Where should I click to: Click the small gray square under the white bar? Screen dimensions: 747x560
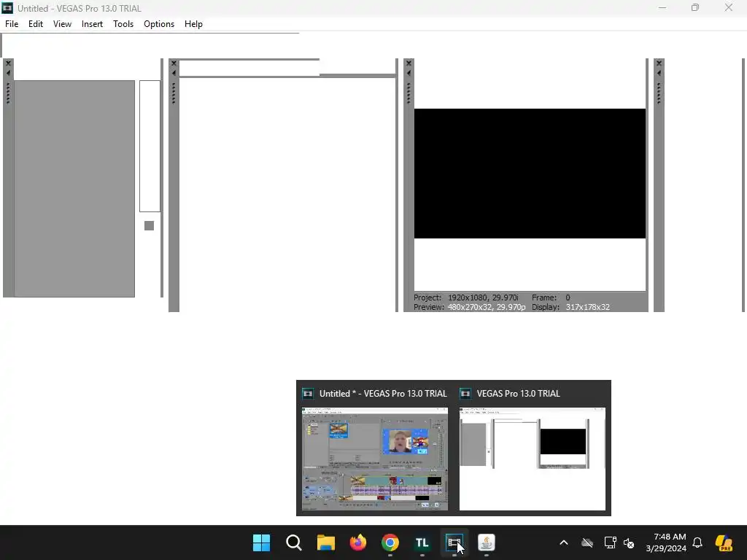click(149, 226)
